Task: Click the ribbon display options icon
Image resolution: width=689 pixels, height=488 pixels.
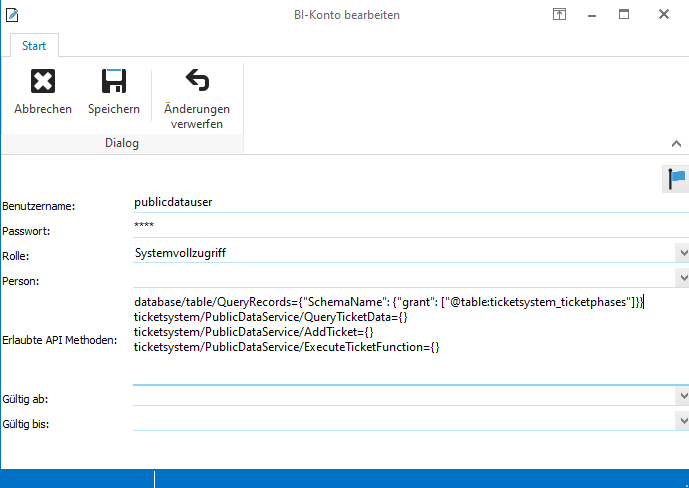Action: pos(559,14)
